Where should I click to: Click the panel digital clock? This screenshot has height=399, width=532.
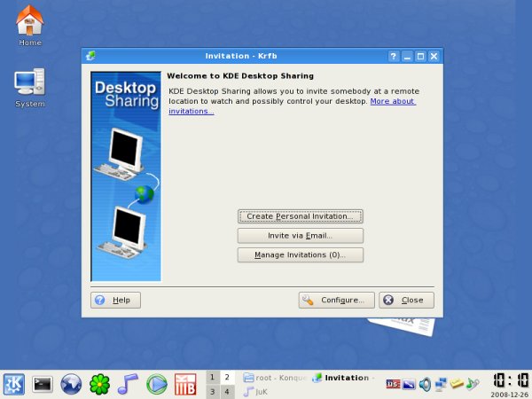511,380
